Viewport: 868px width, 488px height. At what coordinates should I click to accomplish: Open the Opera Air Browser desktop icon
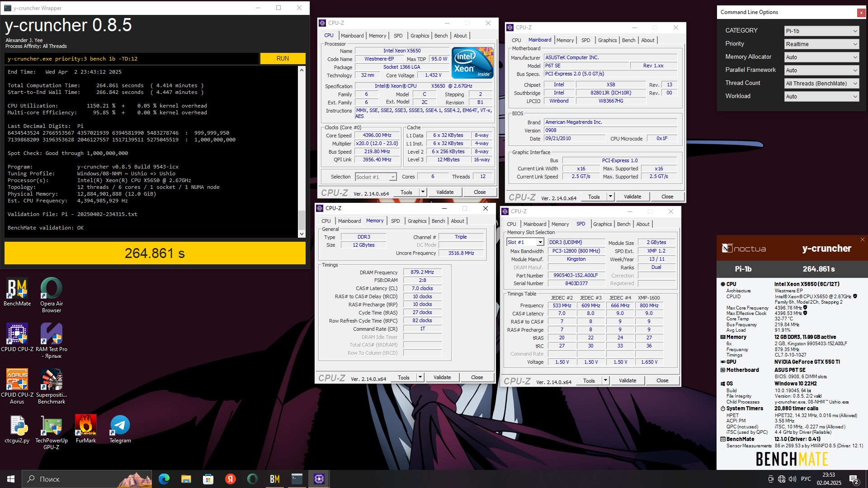(52, 295)
